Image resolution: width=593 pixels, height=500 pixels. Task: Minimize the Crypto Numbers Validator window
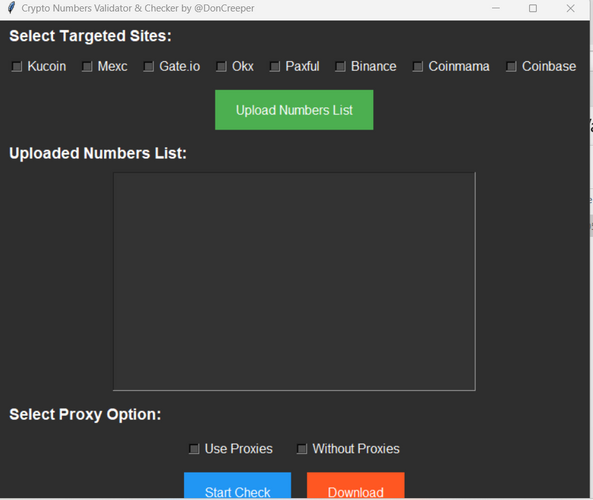pos(496,8)
